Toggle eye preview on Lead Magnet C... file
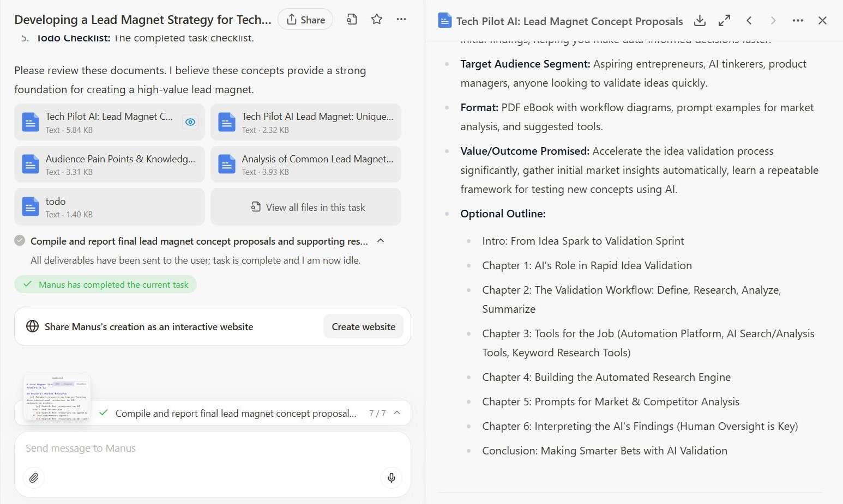 190,122
